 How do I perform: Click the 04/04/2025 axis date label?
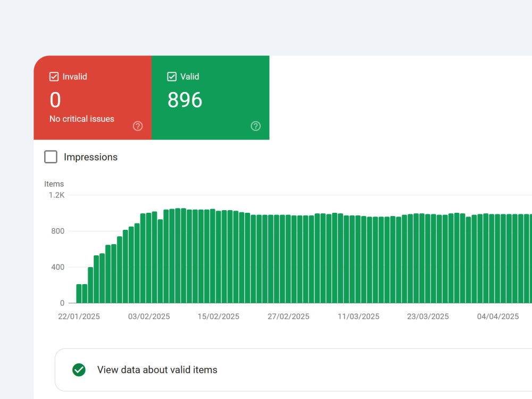pos(498,317)
